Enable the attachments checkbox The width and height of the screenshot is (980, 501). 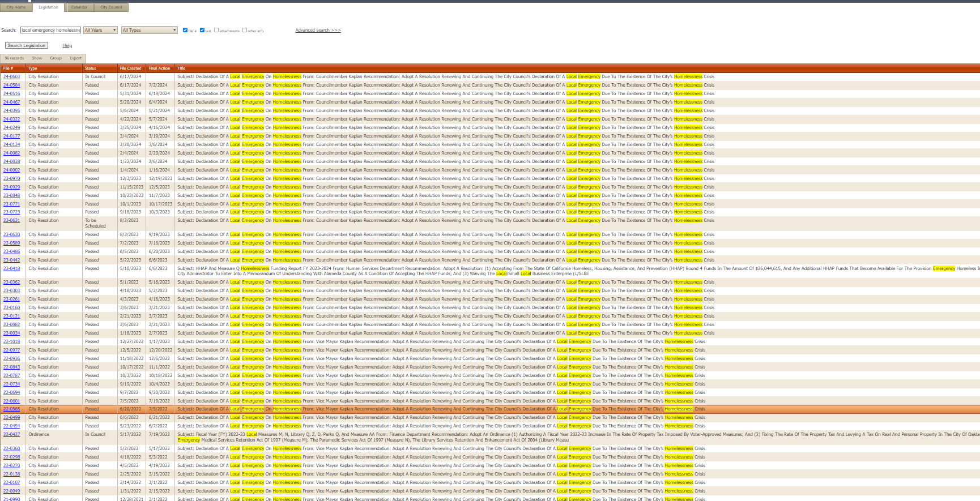pyautogui.click(x=216, y=30)
